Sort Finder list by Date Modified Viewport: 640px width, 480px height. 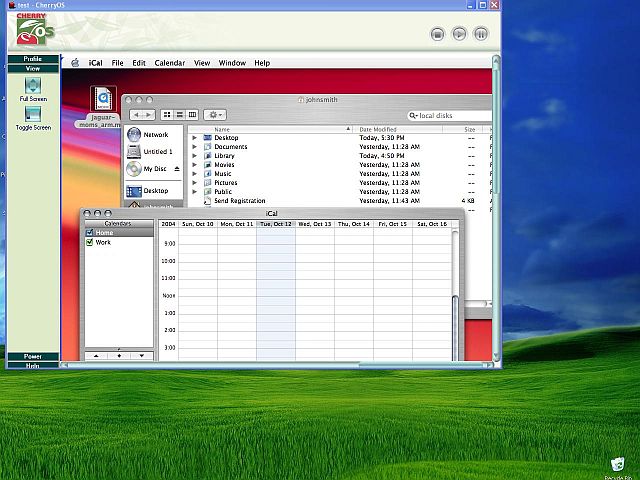[398, 129]
